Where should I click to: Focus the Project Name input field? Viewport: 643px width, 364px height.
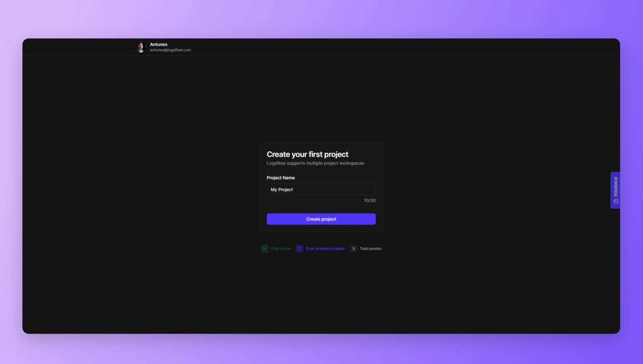click(x=321, y=189)
